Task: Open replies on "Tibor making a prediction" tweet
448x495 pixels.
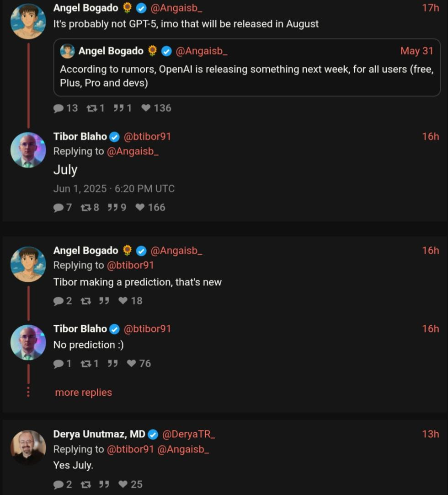Action: pos(63,301)
